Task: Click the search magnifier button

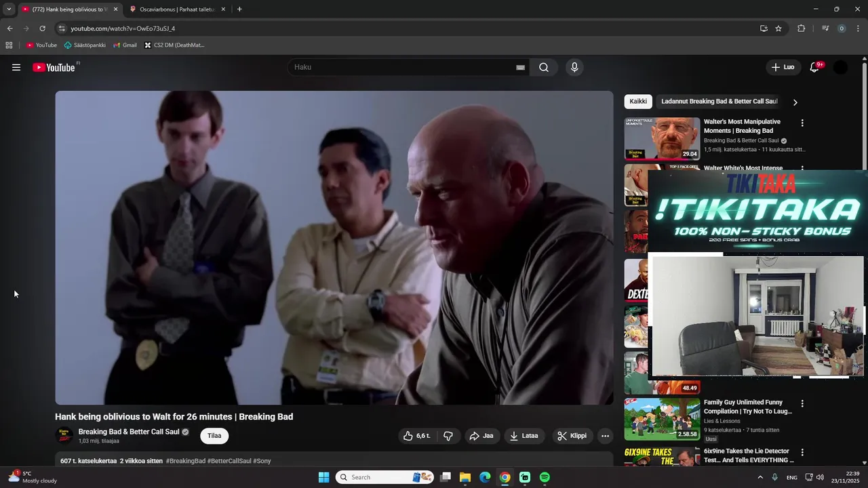Action: pos(544,67)
